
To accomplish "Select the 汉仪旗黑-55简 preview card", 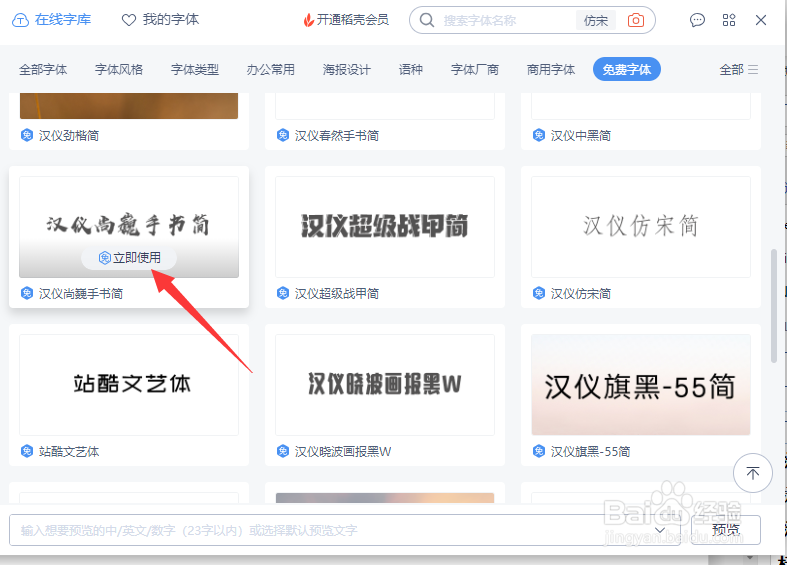I will click(x=640, y=384).
